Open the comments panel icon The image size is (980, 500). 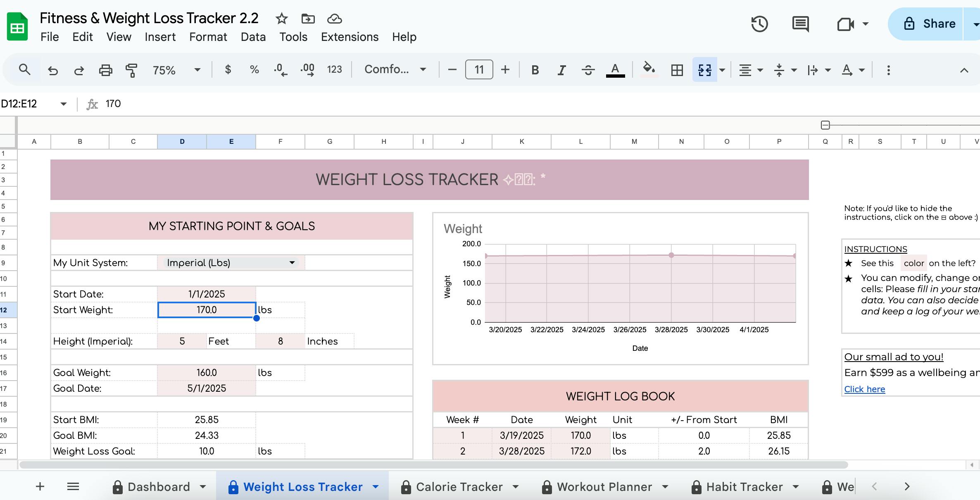(800, 24)
